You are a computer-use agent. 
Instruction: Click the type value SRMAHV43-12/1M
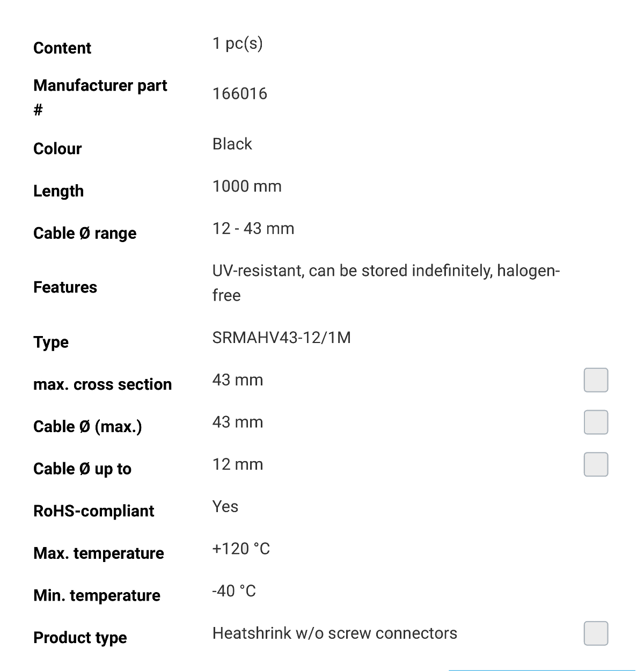pos(282,338)
